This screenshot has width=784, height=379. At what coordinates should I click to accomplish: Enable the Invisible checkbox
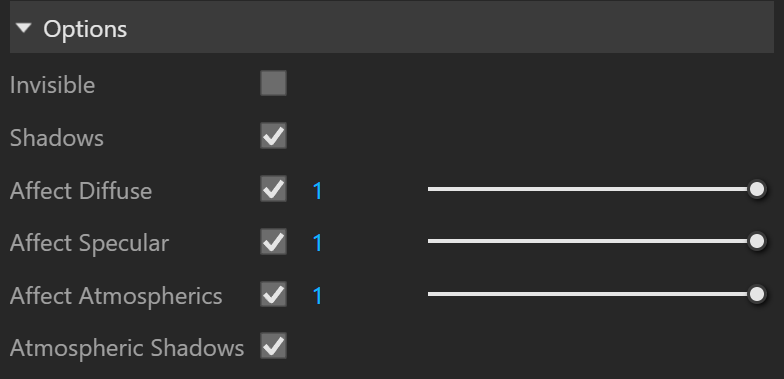274,83
